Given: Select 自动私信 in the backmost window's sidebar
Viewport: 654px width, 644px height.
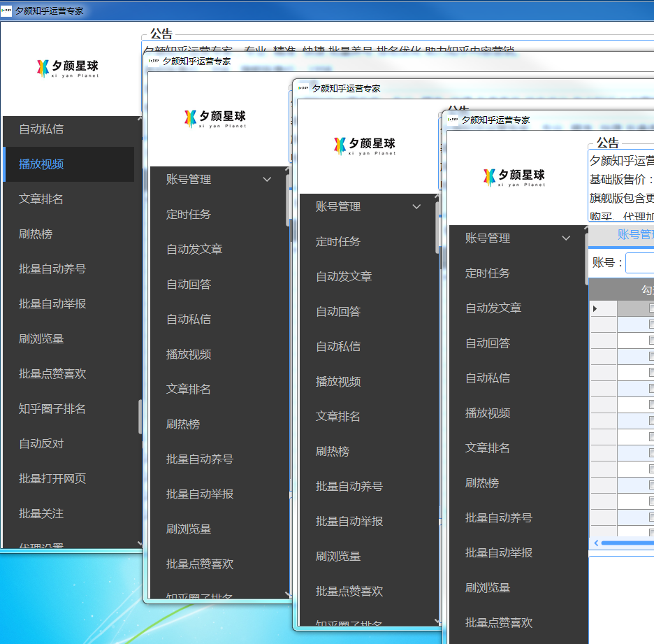Looking at the screenshot, I should (41, 129).
